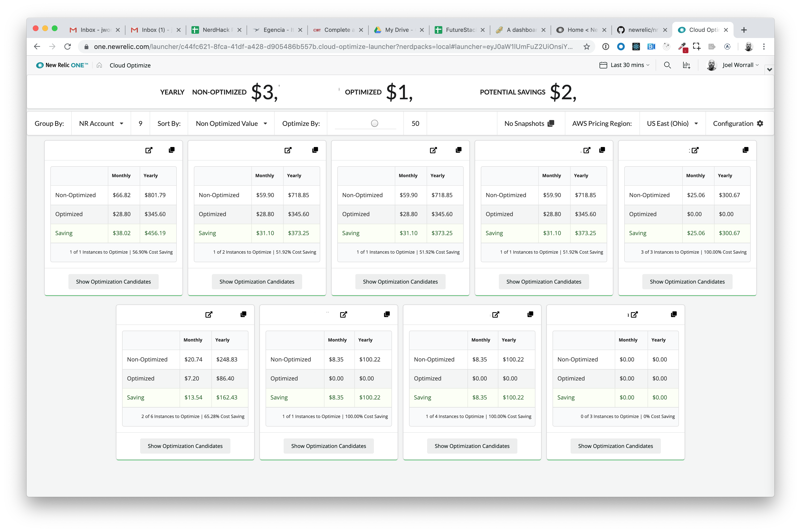Click snapshot icon on $300.67 account card
The image size is (801, 532).
click(745, 150)
